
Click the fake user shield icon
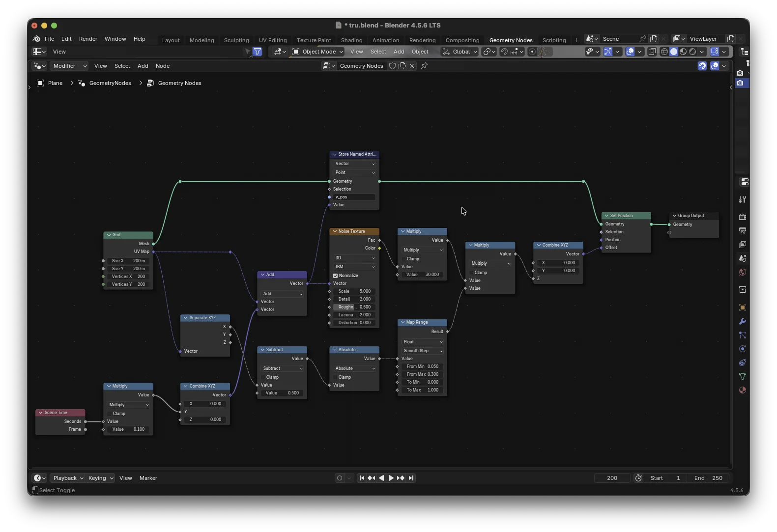(392, 66)
